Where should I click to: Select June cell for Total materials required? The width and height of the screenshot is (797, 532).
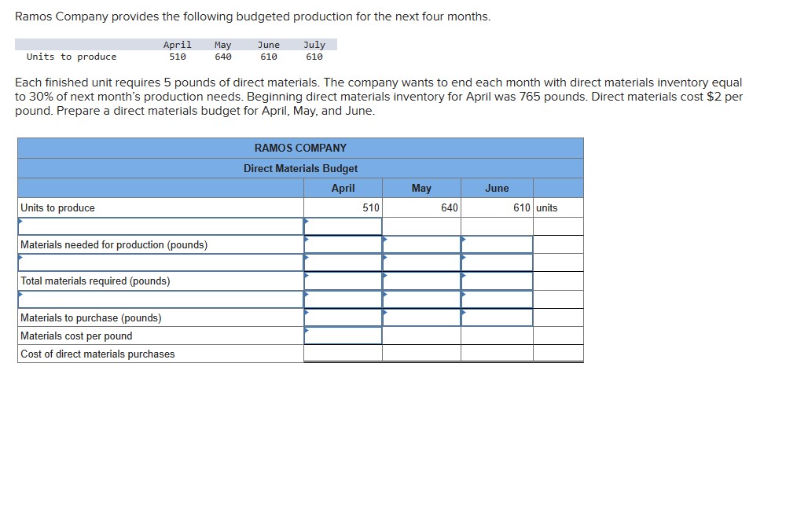click(x=497, y=281)
